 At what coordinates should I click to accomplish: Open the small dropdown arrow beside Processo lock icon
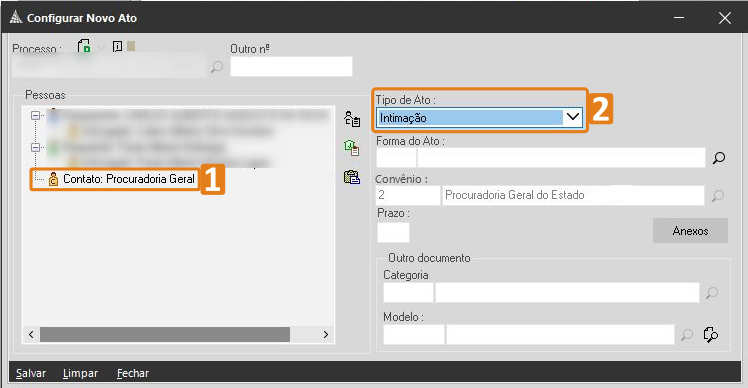[x=101, y=47]
